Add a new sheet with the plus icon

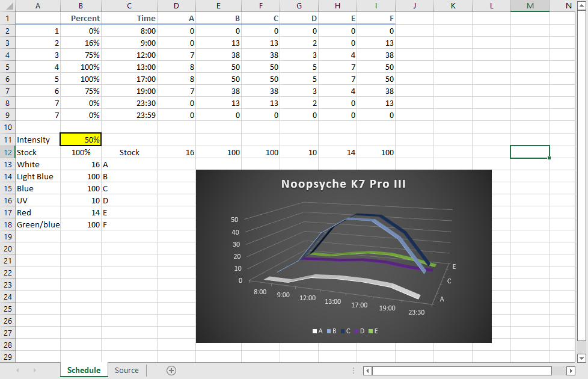pos(171,371)
